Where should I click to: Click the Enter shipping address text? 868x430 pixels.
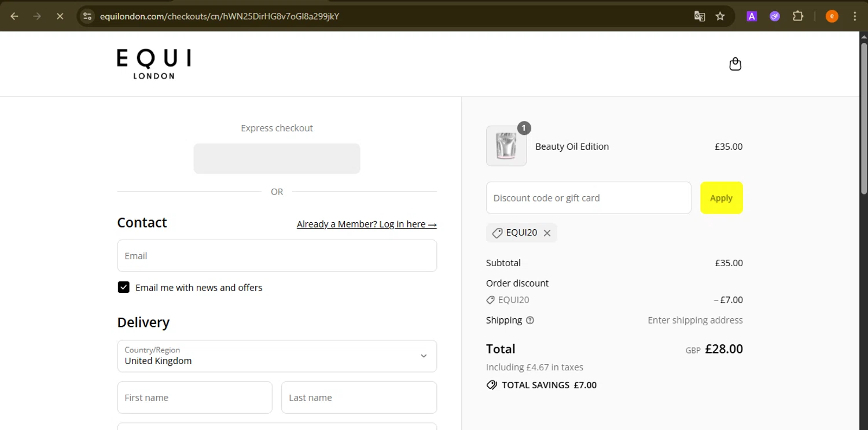[695, 320]
